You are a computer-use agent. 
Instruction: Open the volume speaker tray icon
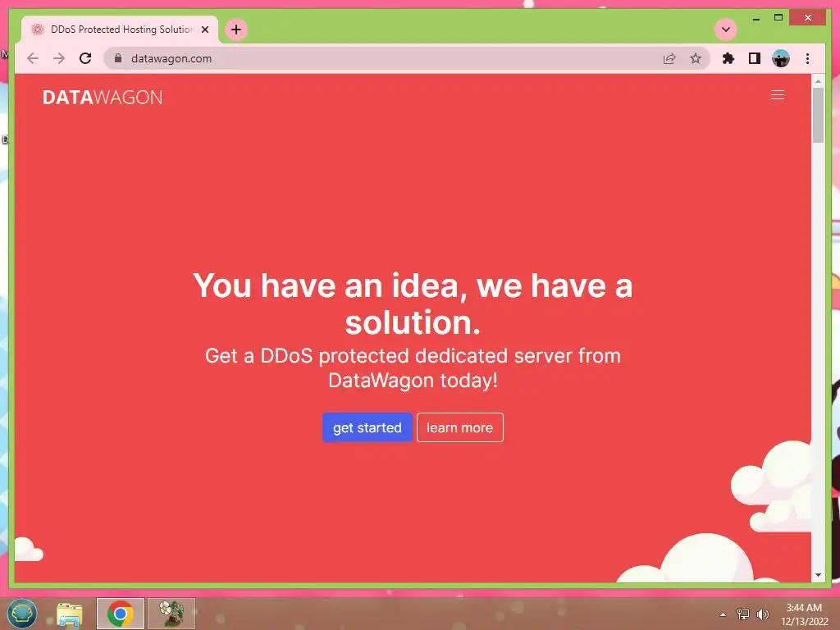click(762, 614)
